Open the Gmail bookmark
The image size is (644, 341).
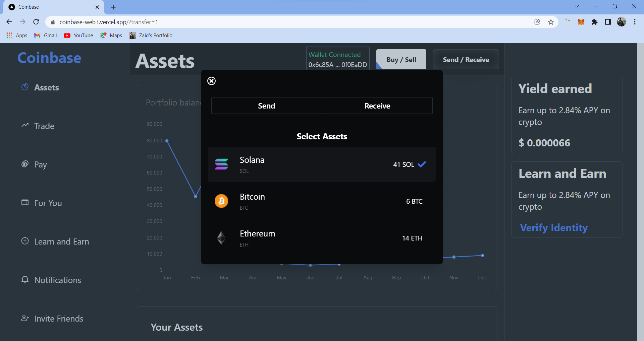(46, 35)
